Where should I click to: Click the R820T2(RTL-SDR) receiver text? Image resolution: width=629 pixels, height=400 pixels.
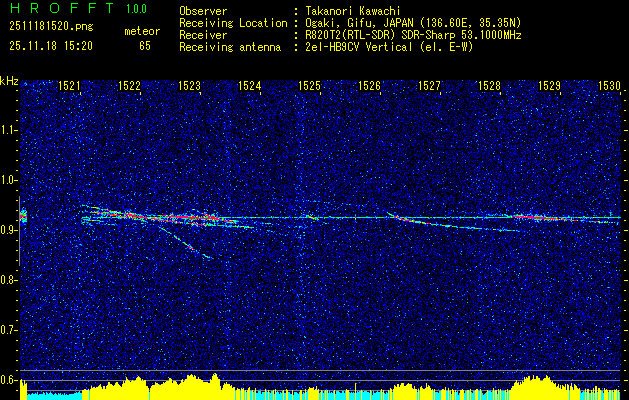point(413,35)
